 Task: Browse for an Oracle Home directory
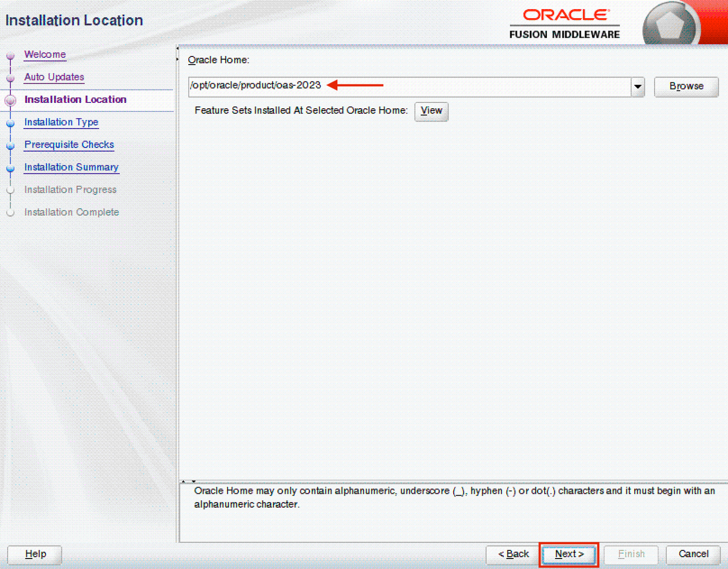(x=686, y=86)
